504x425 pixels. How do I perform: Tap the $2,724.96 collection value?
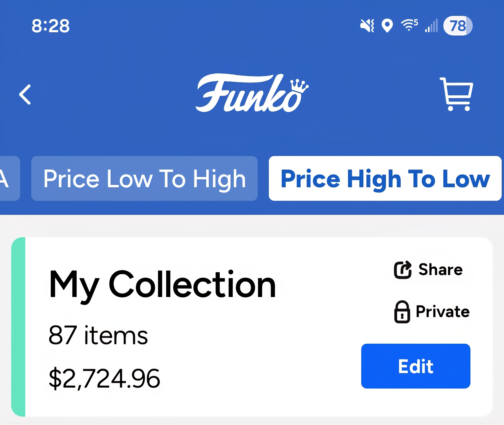pyautogui.click(x=104, y=378)
